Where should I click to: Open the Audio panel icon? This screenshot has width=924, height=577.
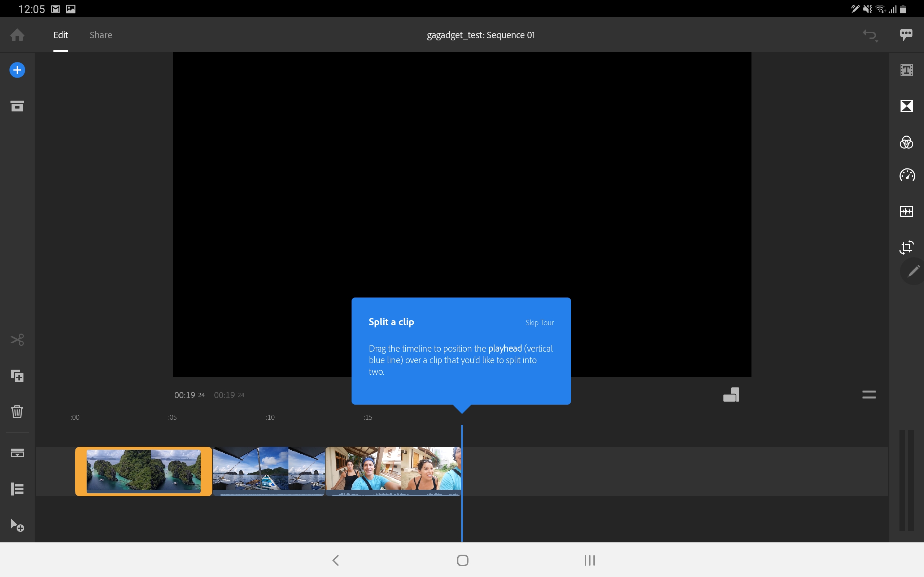pyautogui.click(x=906, y=211)
